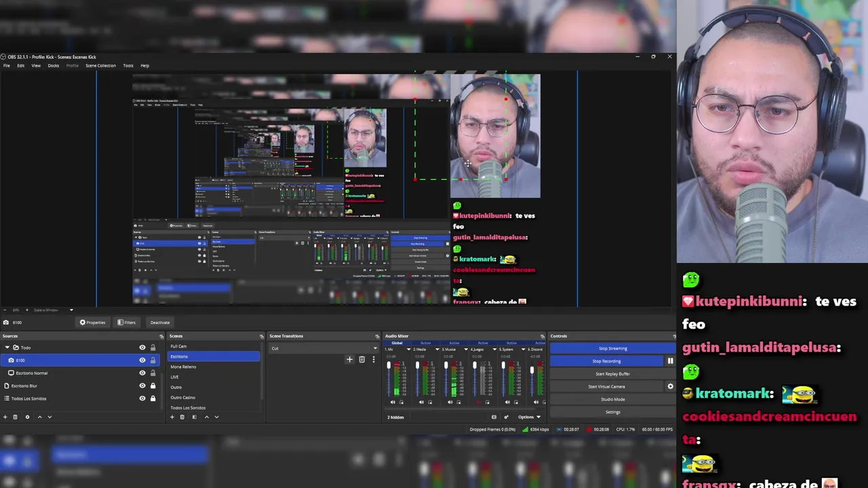Open 4. Juegos channel options dropdown
The image size is (868, 488).
click(494, 349)
